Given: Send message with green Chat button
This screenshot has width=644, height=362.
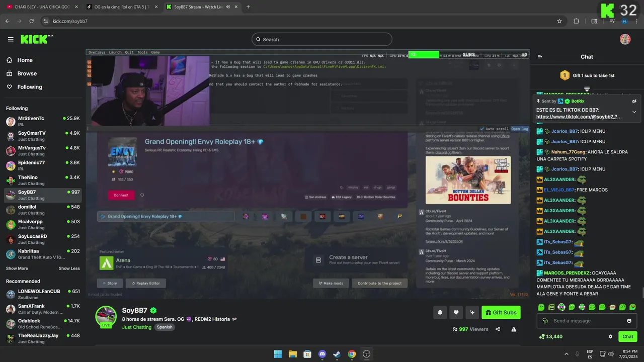Looking at the screenshot, I should point(628,337).
